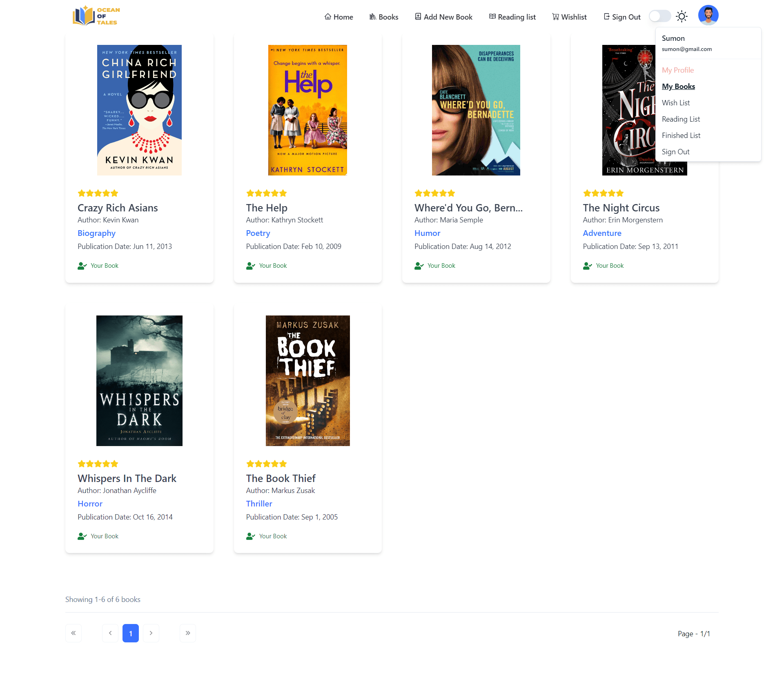The height and width of the screenshot is (684, 784).
Task: Select page number 1 button
Action: 131,633
